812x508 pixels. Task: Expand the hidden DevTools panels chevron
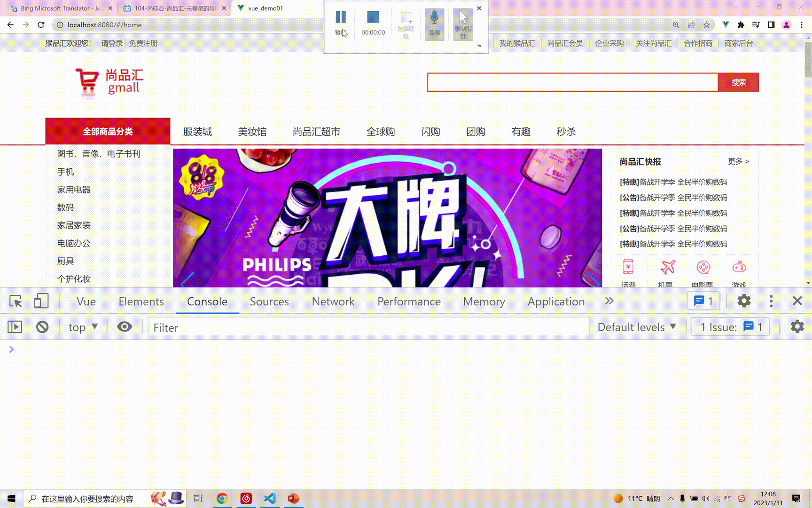[x=609, y=301]
